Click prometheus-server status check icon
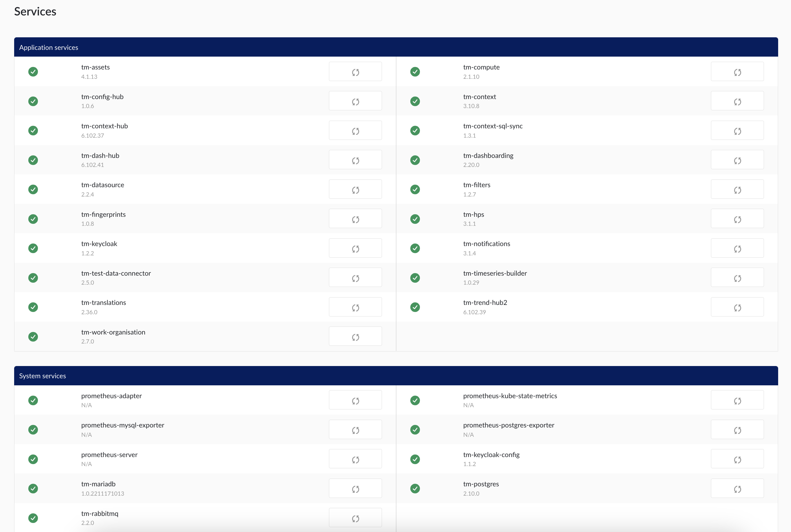Screen dimensions: 791x532 click(33, 459)
